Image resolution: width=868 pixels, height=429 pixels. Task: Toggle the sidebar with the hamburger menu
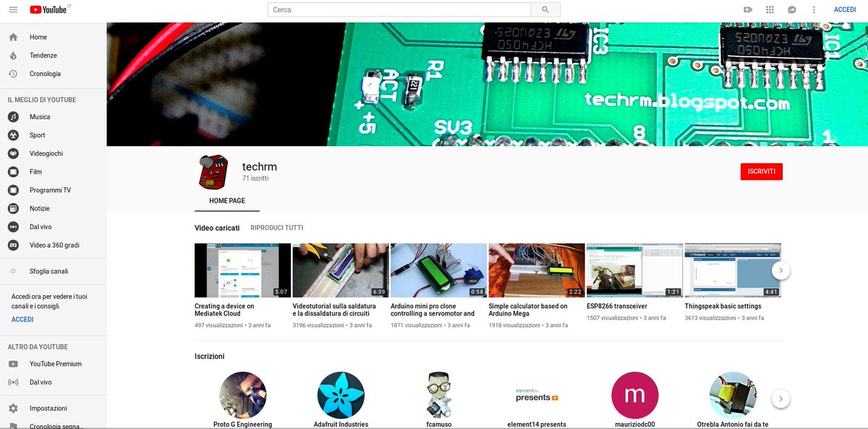[13, 9]
